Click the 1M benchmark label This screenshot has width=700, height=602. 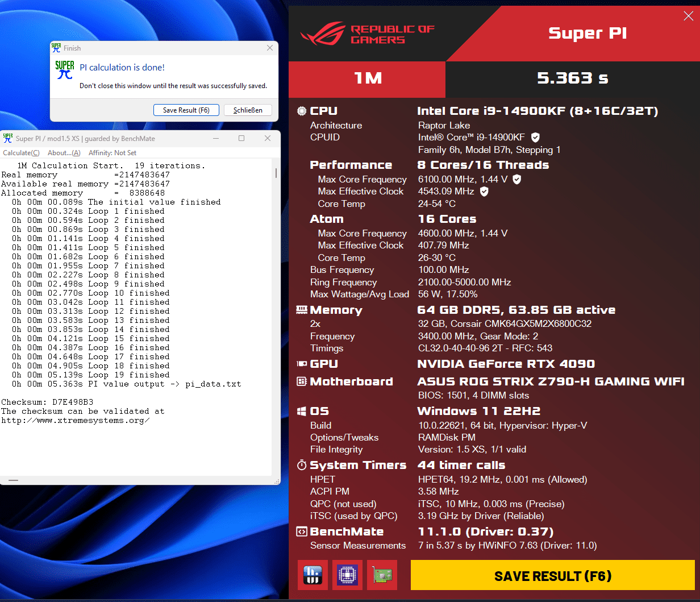[368, 78]
